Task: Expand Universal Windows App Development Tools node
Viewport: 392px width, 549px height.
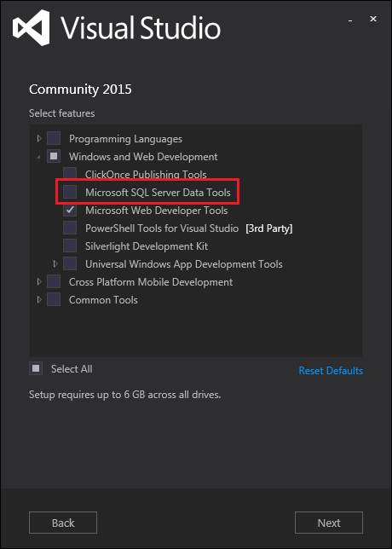Action: tap(55, 264)
